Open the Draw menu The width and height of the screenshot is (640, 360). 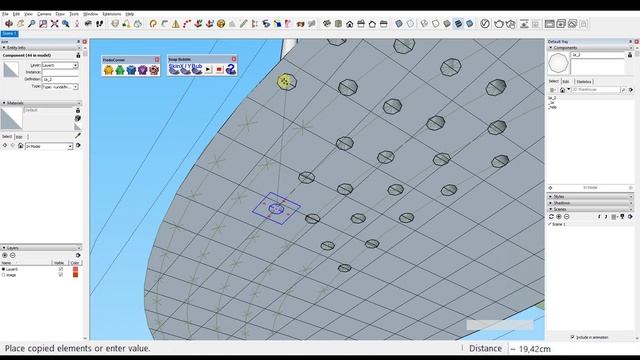point(60,14)
